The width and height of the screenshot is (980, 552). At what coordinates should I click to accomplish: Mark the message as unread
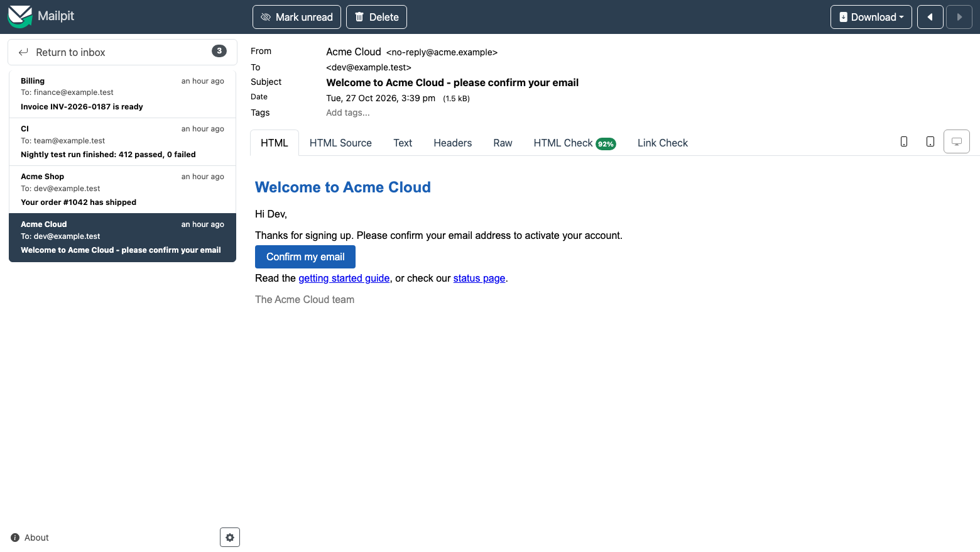(x=297, y=17)
